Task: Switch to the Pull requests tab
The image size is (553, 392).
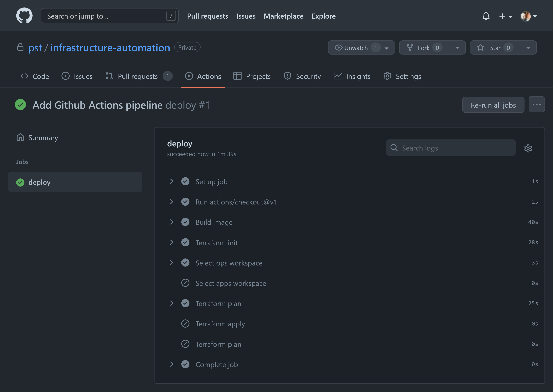Action: 138,76
